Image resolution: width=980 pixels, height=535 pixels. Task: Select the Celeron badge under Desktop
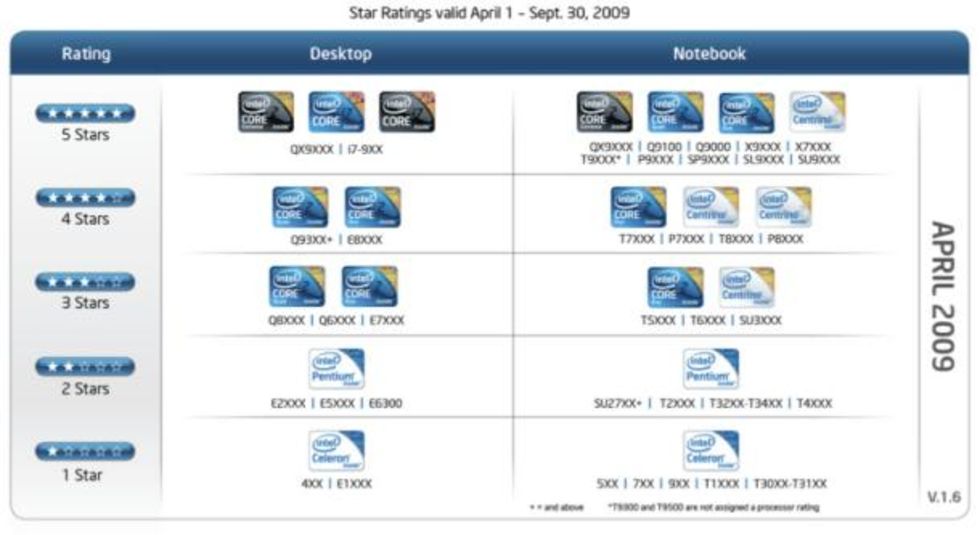click(337, 451)
